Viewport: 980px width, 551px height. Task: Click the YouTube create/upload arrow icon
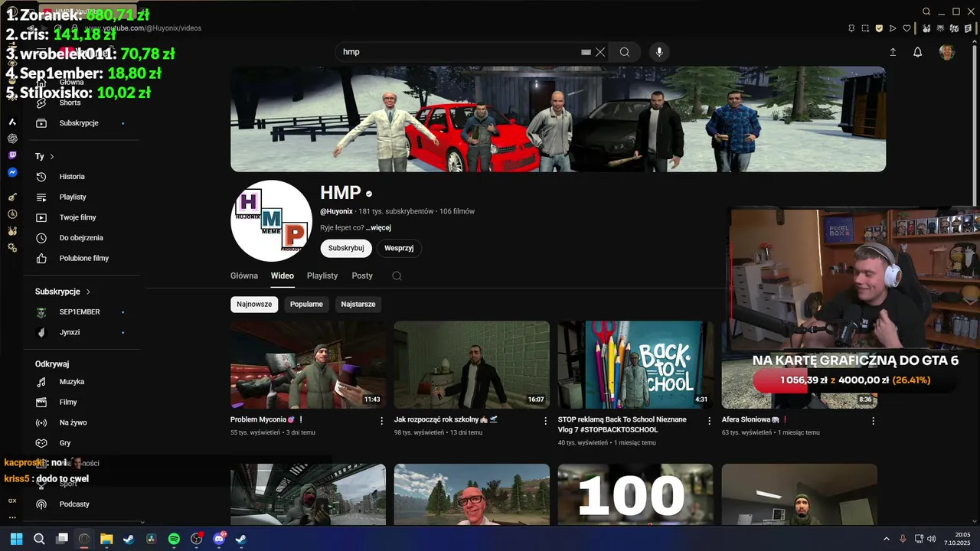[893, 52]
